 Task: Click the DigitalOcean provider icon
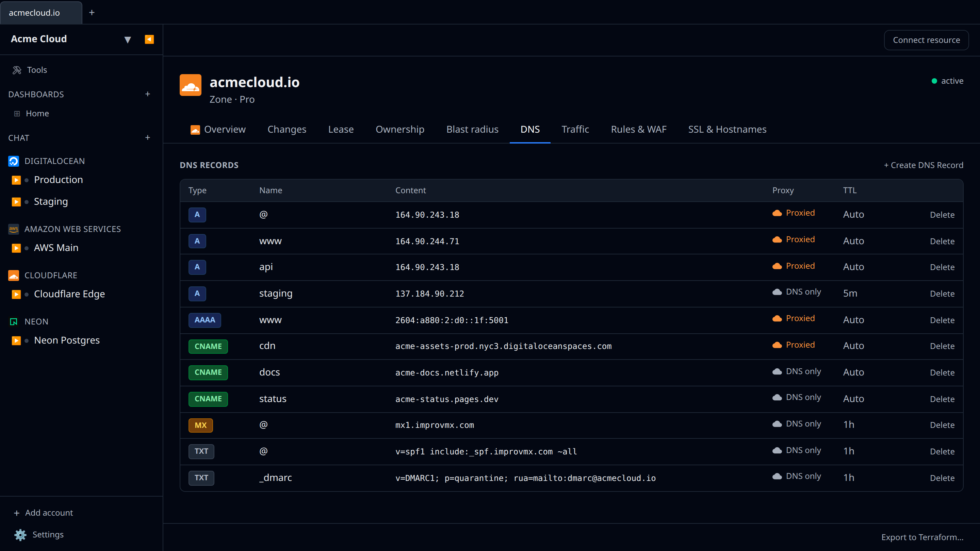coord(14,161)
